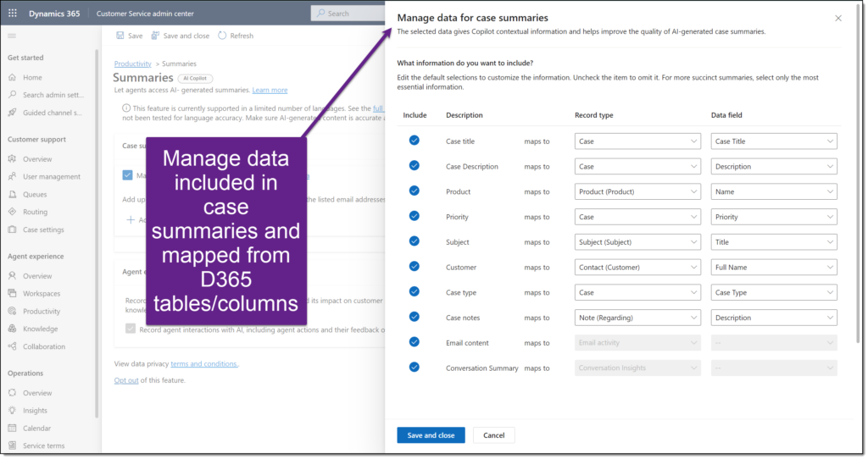868x459 pixels.
Task: Click the Opt out link
Action: 126,380
